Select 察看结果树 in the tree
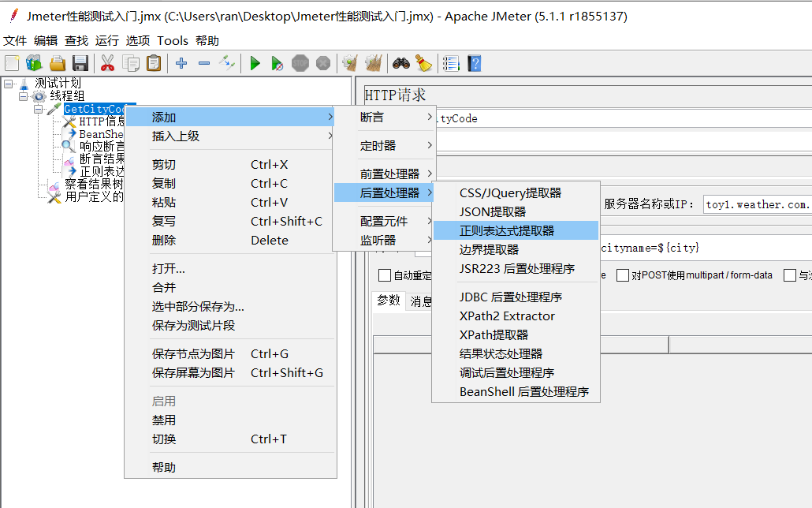 click(x=94, y=184)
